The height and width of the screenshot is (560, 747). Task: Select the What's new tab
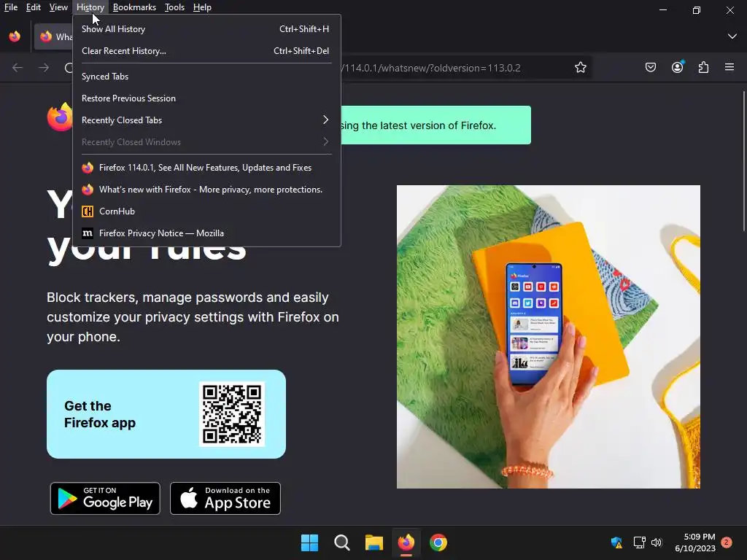[53, 36]
